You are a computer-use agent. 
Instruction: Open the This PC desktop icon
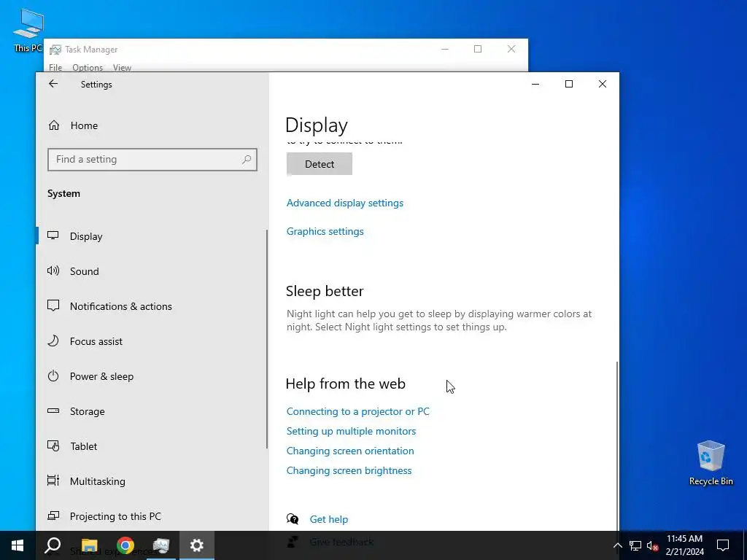click(28, 30)
